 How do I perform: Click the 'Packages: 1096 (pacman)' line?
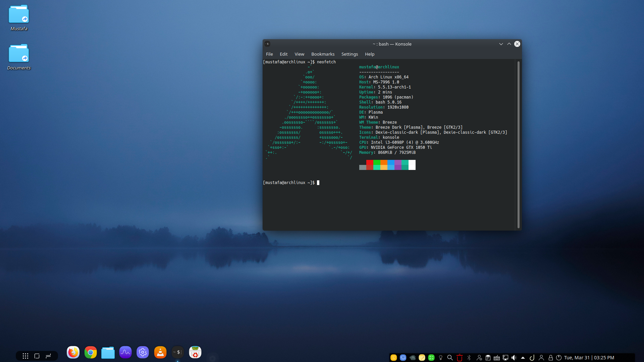pyautogui.click(x=386, y=97)
